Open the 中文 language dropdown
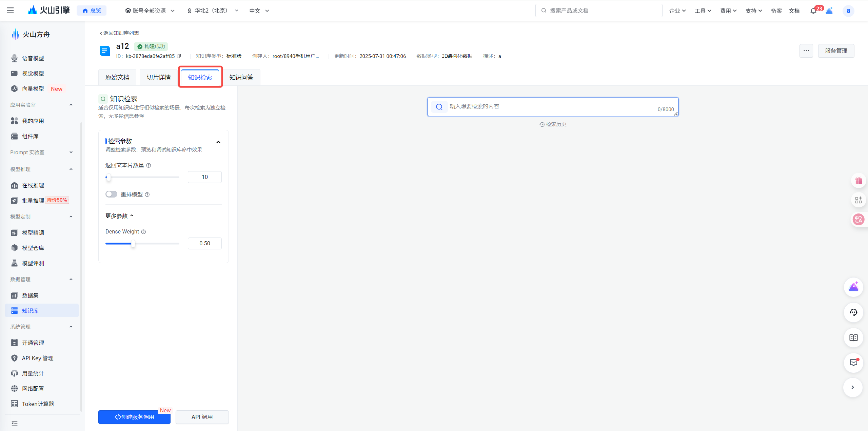The image size is (868, 431). 259,11
